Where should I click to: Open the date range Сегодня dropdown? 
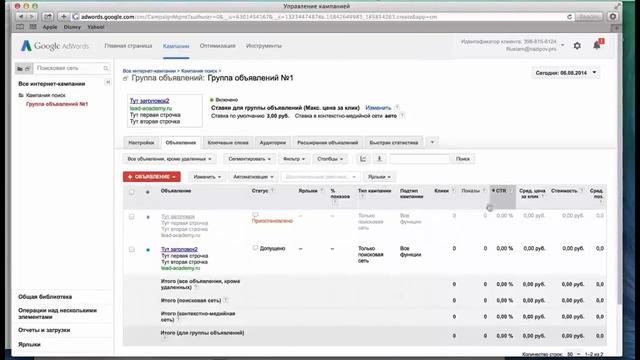point(566,73)
